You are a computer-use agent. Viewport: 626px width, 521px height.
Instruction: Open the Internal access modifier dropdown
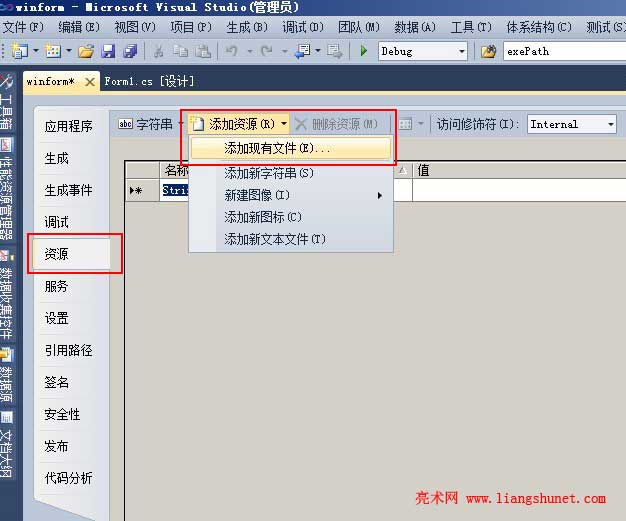point(572,125)
